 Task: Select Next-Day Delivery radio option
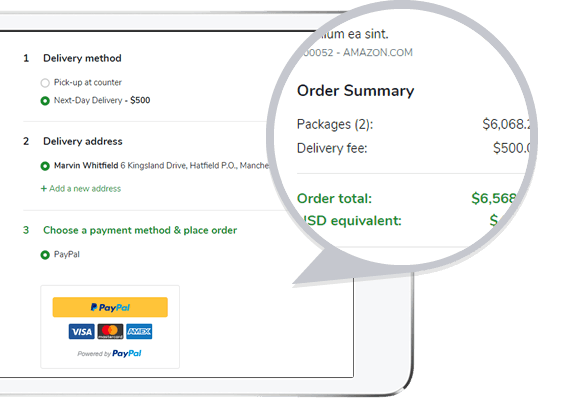45,101
